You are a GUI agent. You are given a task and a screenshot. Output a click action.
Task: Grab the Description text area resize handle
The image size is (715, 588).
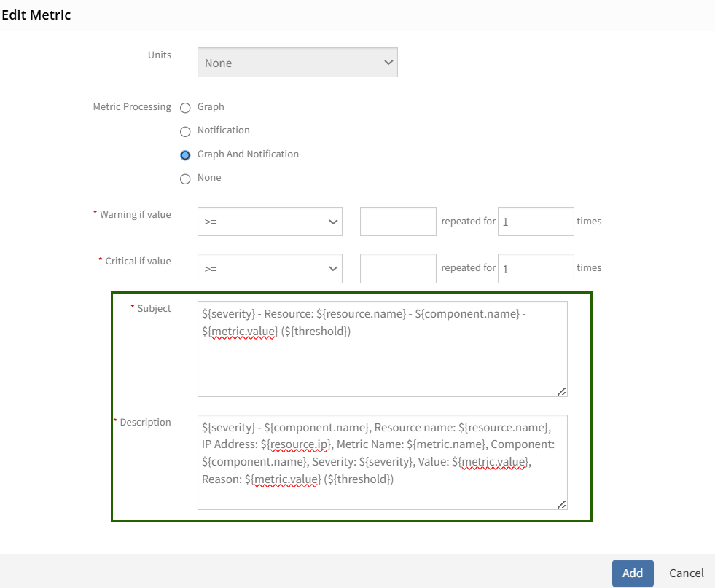pyautogui.click(x=562, y=505)
